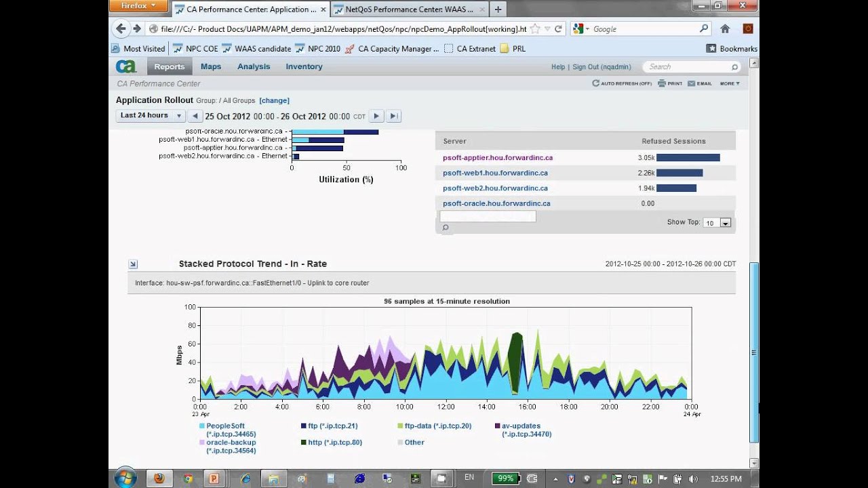This screenshot has height=488, width=868.
Task: Click the Help link
Action: click(x=558, y=67)
